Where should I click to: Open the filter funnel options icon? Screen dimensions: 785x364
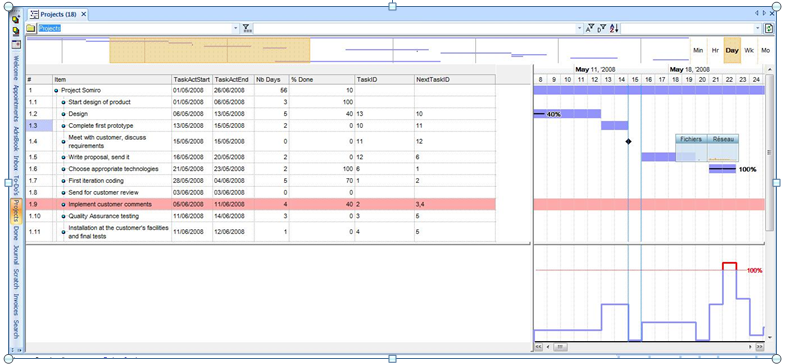247,29
